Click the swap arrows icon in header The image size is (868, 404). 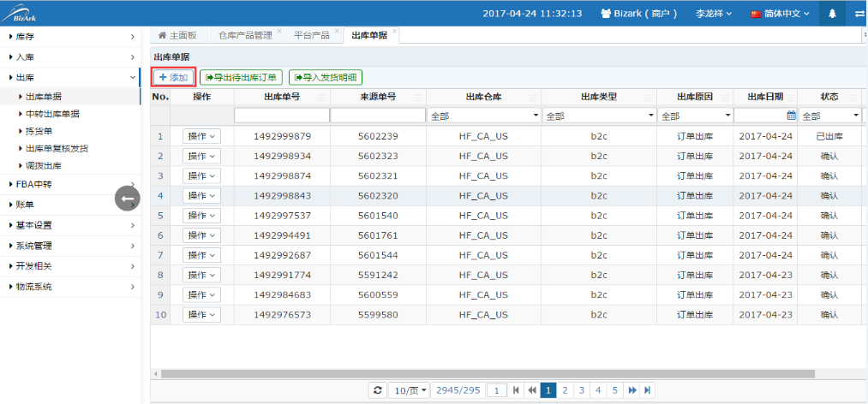click(x=859, y=13)
